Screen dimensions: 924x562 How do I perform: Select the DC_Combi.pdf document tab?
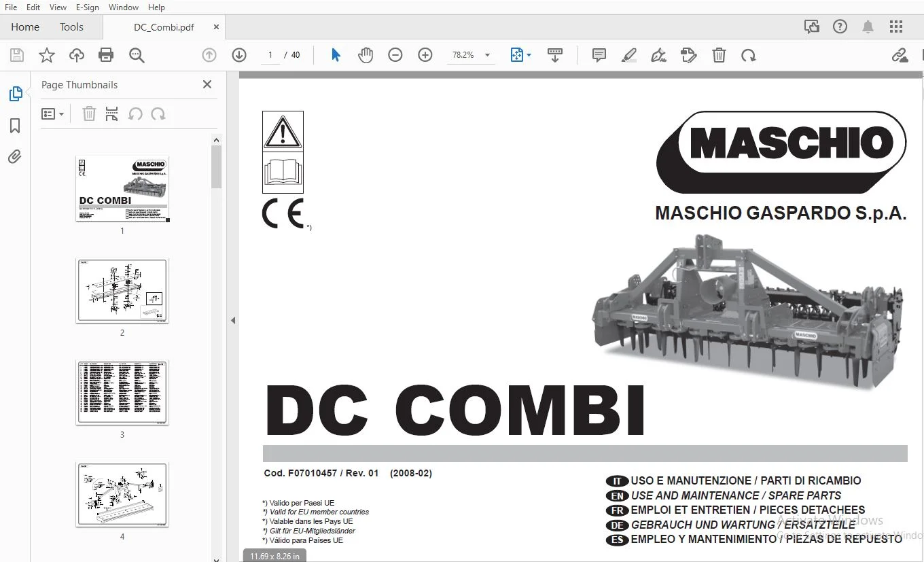(164, 27)
